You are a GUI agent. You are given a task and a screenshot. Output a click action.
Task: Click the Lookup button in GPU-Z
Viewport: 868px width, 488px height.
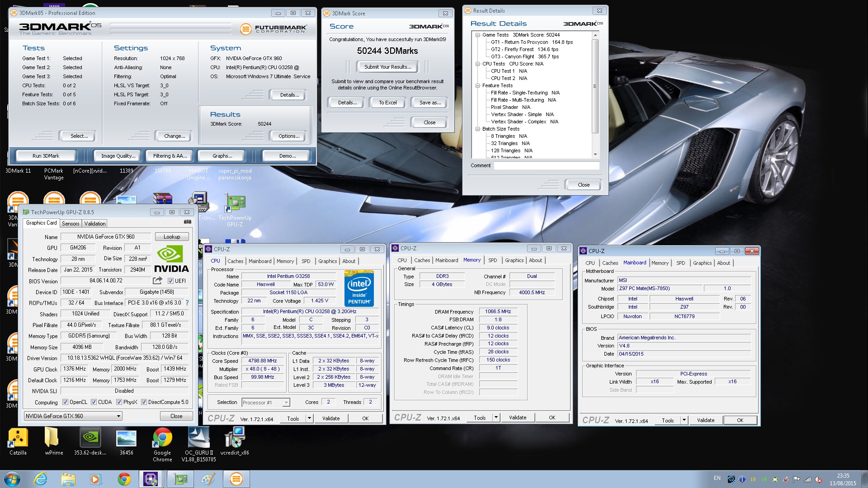tap(172, 237)
